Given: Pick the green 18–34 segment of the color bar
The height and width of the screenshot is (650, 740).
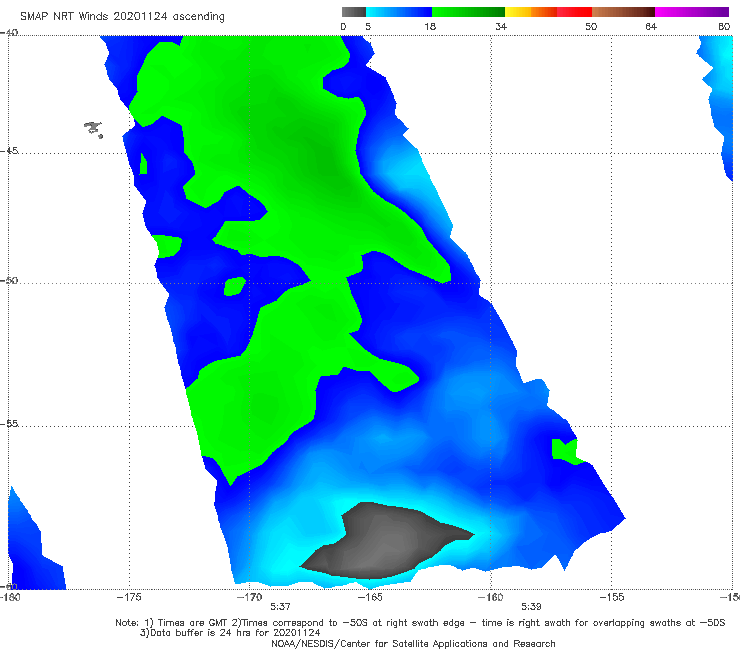Looking at the screenshot, I should pyautogui.click(x=468, y=12).
